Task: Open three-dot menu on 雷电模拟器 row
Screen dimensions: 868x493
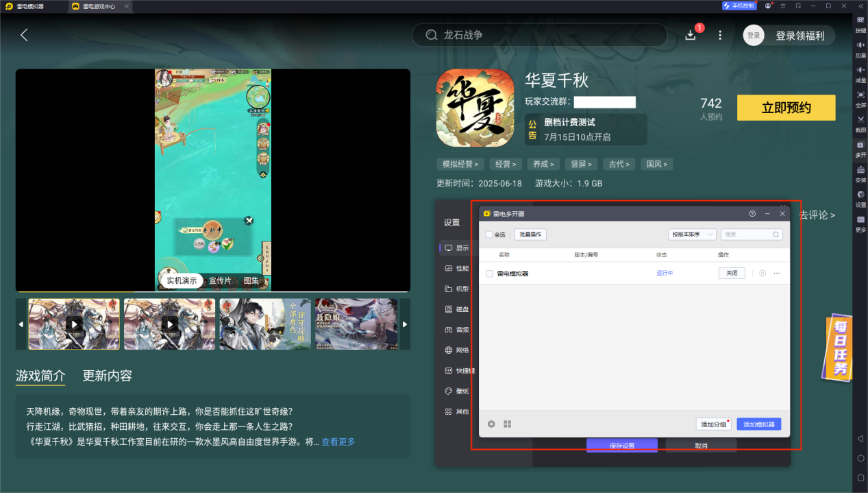Action: pyautogui.click(x=777, y=273)
